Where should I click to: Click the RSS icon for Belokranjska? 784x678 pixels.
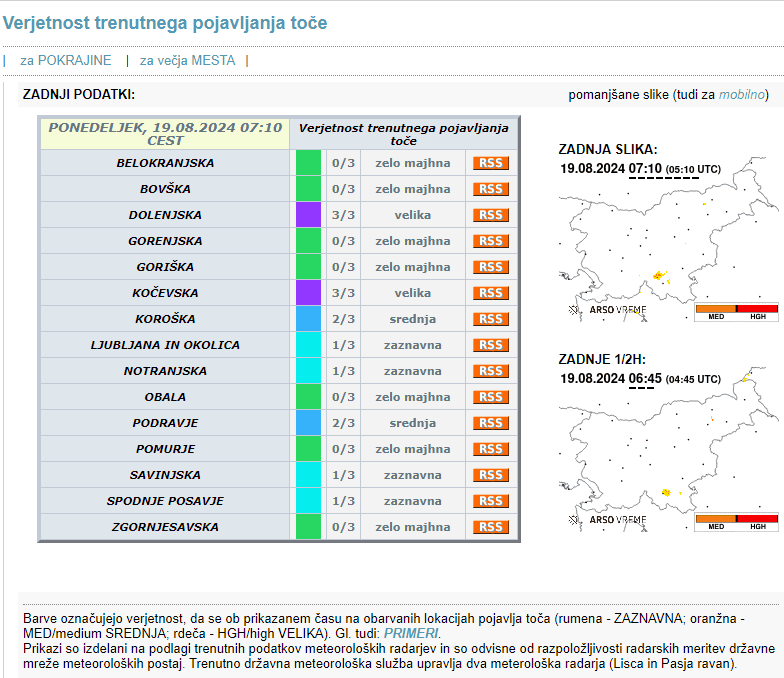click(491, 163)
